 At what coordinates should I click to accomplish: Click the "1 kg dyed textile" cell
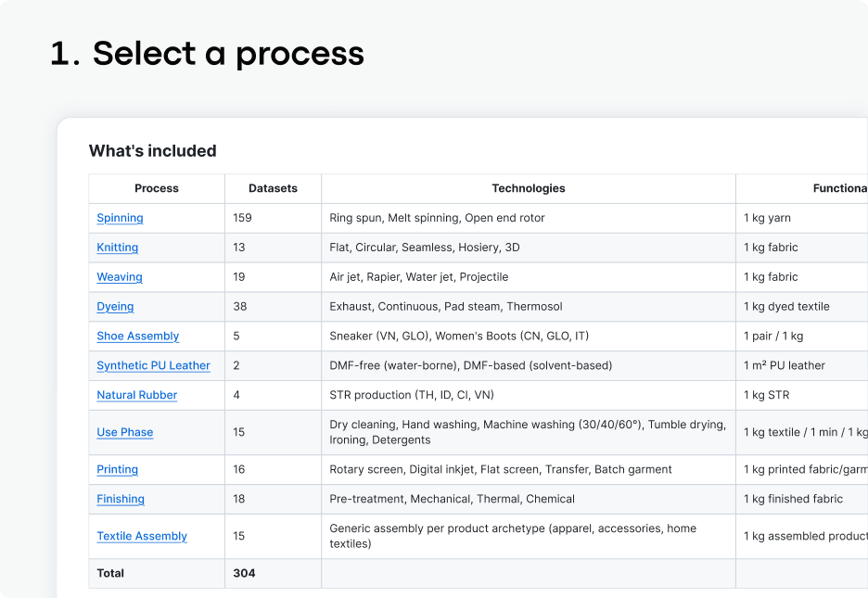[x=802, y=307]
